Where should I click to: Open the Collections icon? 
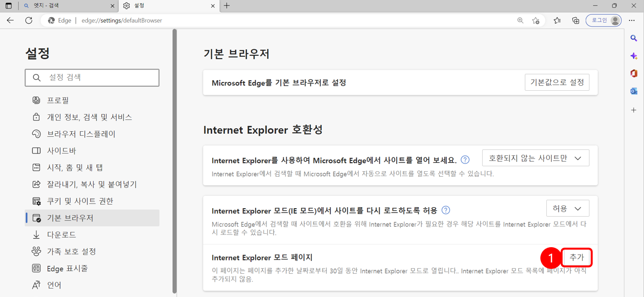[x=575, y=20]
